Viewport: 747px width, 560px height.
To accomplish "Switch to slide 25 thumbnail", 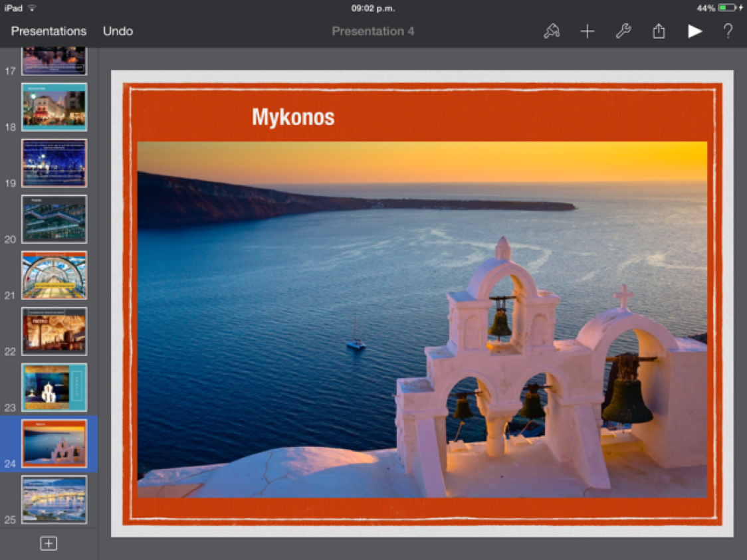I will click(54, 499).
